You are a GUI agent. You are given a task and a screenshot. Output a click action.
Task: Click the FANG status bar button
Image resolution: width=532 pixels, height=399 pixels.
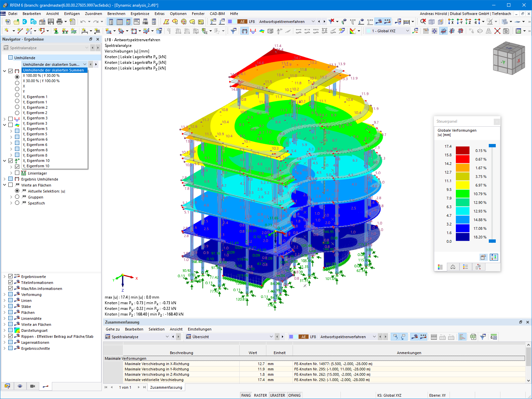pyautogui.click(x=246, y=395)
